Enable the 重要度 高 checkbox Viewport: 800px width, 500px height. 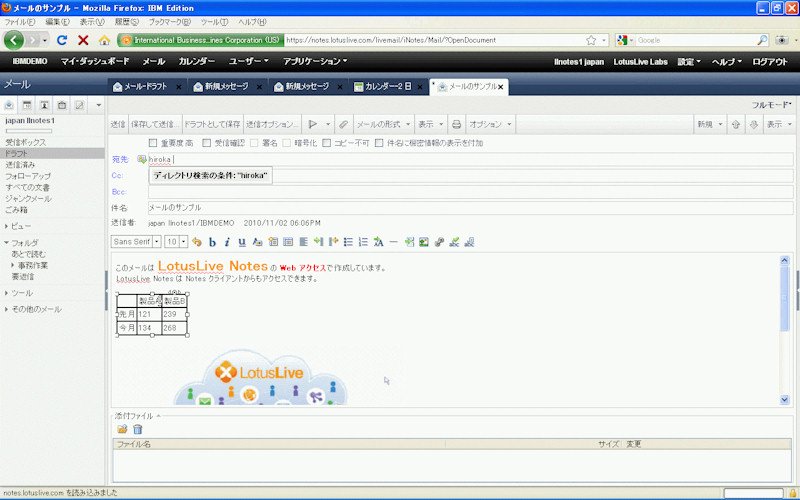tap(153, 143)
